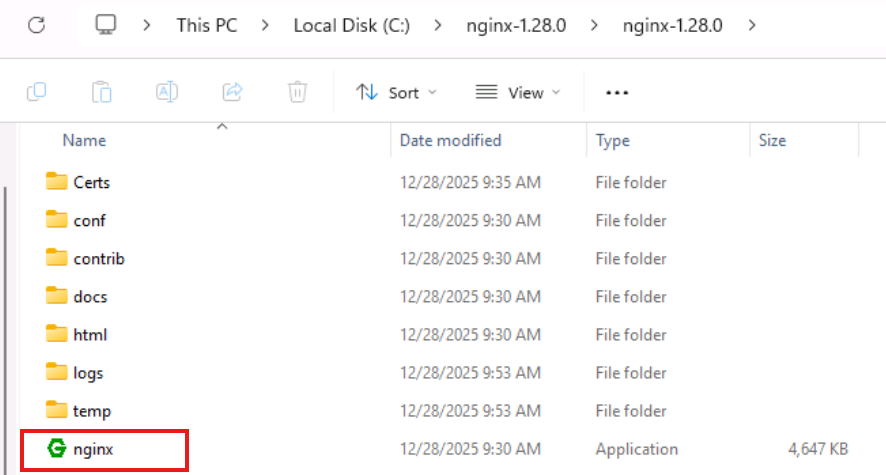Sort by the Type column header
Screen dimensions: 886x475
coord(613,140)
